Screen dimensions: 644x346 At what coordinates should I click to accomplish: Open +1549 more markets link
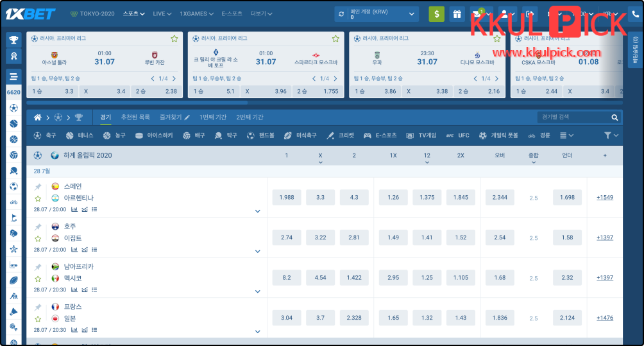click(x=605, y=197)
